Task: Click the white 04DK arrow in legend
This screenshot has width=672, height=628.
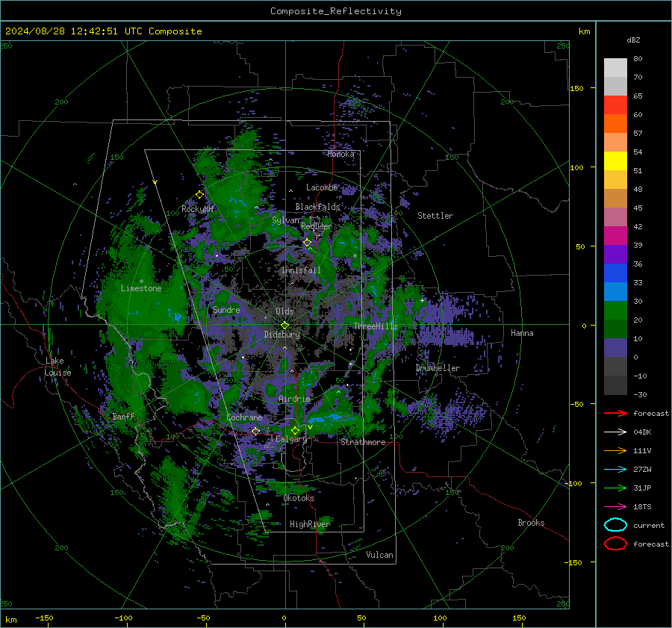Action: pyautogui.click(x=615, y=432)
